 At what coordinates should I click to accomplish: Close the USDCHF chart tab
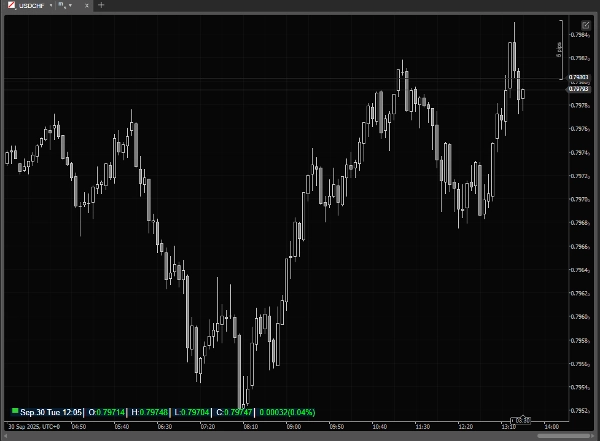point(86,5)
